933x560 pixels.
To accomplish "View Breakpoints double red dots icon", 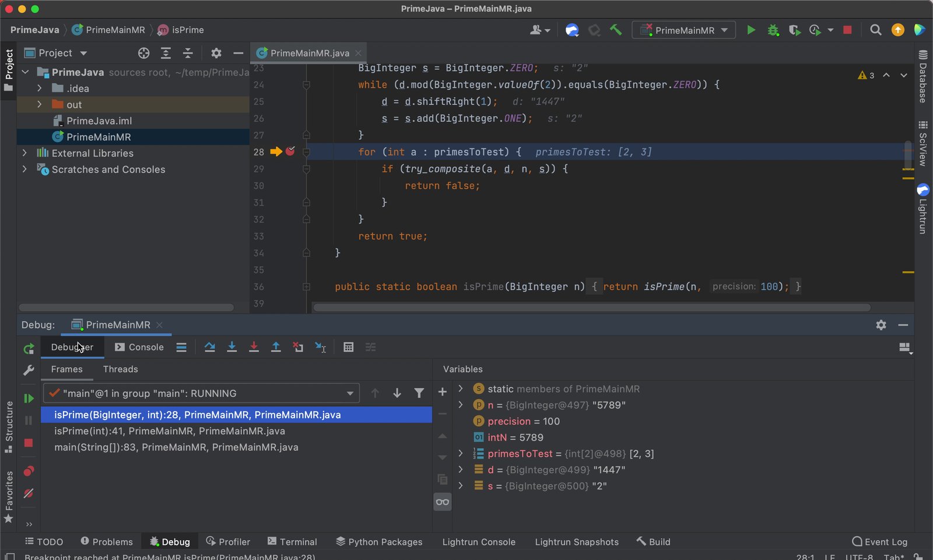I will point(29,471).
